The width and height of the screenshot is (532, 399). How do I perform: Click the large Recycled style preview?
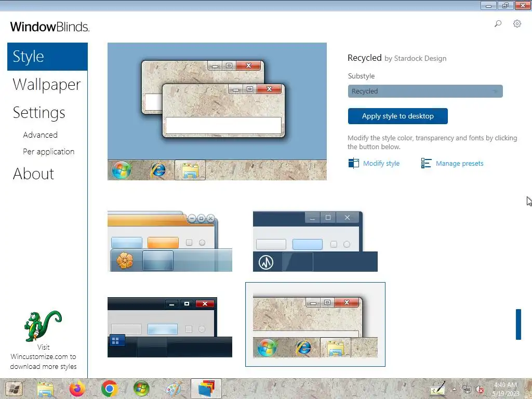pyautogui.click(x=217, y=111)
